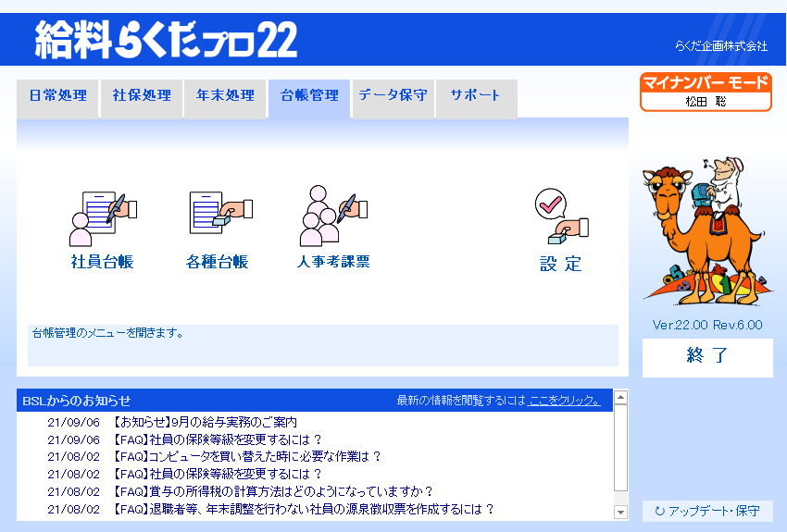Click the 台帳管理のメニューを開きます description text
Viewport: 787px width, 532px height.
(x=108, y=333)
